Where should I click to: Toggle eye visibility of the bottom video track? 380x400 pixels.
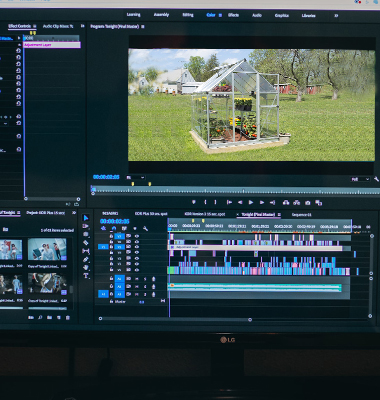137,269
